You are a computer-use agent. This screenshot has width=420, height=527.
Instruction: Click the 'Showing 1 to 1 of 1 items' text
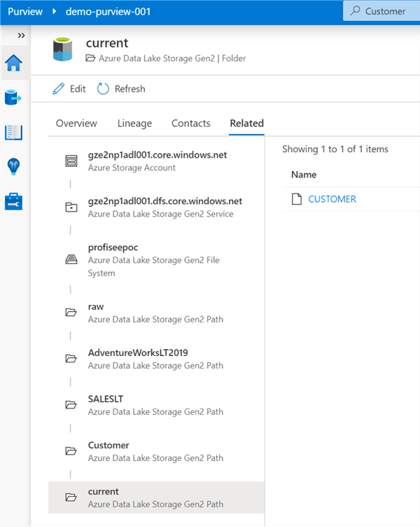335,149
